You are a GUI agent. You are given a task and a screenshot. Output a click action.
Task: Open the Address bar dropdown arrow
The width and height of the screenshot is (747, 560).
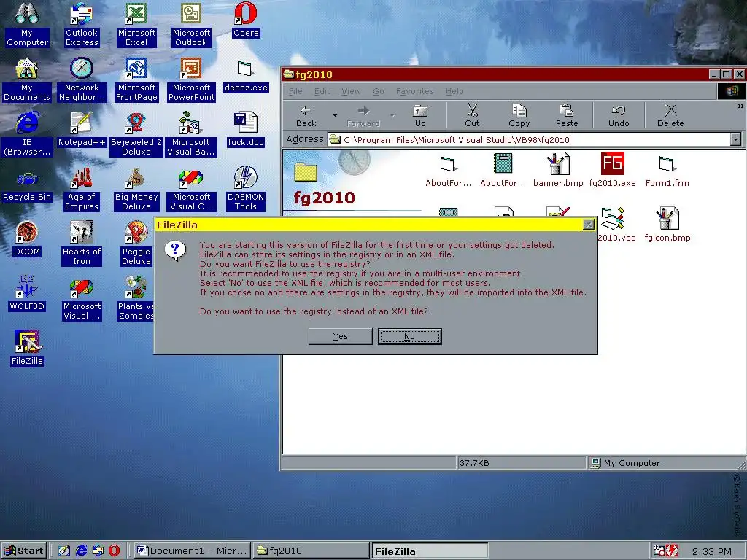point(735,139)
